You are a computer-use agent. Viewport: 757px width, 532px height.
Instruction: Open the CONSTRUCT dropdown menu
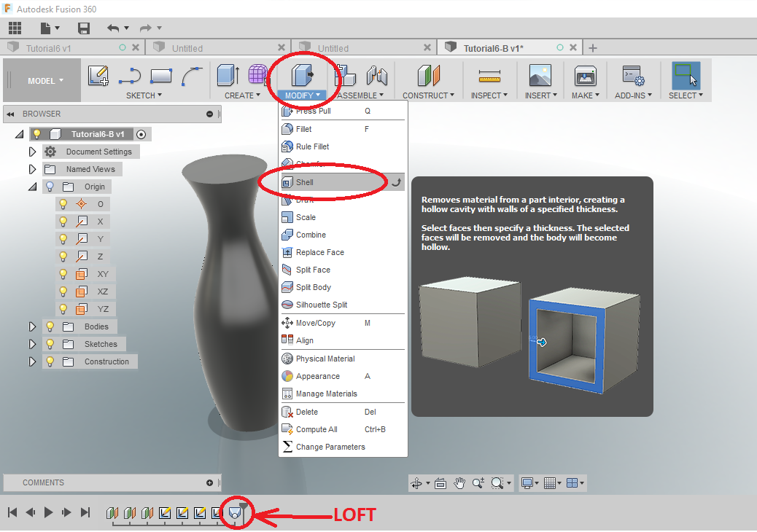(429, 95)
